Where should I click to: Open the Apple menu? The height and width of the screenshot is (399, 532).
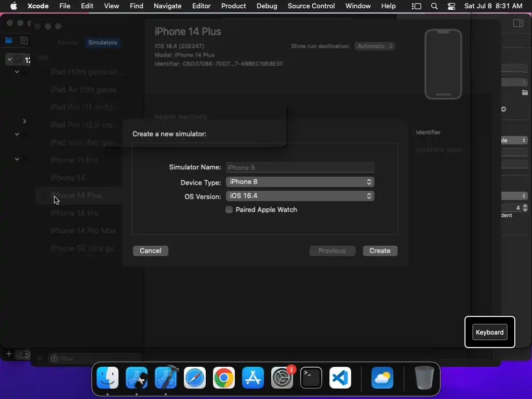14,6
